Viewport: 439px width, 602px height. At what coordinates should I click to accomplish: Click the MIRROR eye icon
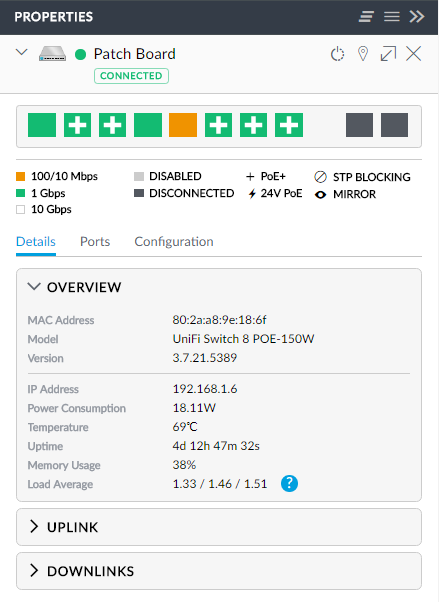[x=320, y=195]
